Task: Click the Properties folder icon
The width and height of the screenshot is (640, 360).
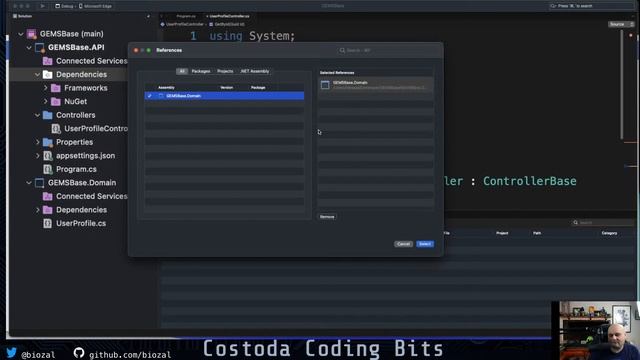Action: click(x=47, y=142)
